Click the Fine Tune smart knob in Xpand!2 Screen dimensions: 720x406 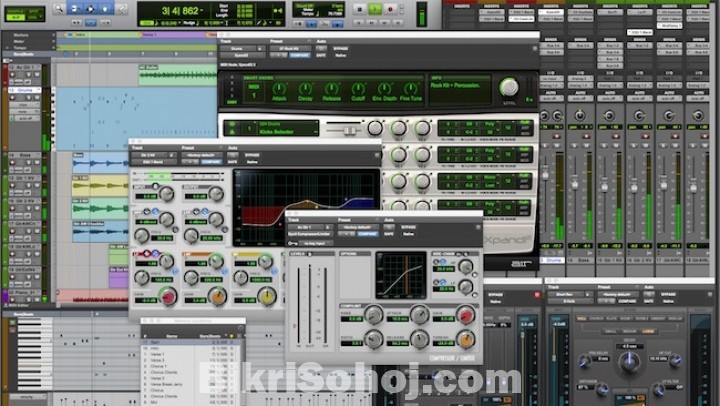click(411, 89)
